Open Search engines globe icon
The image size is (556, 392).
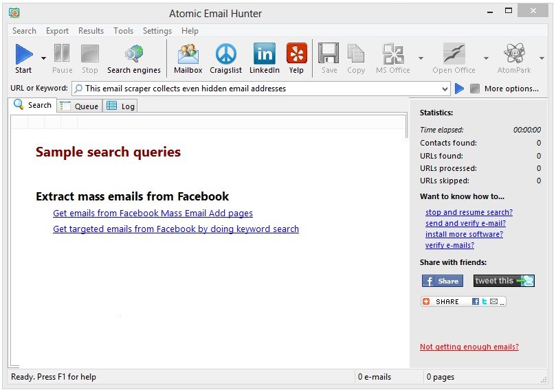(x=134, y=54)
